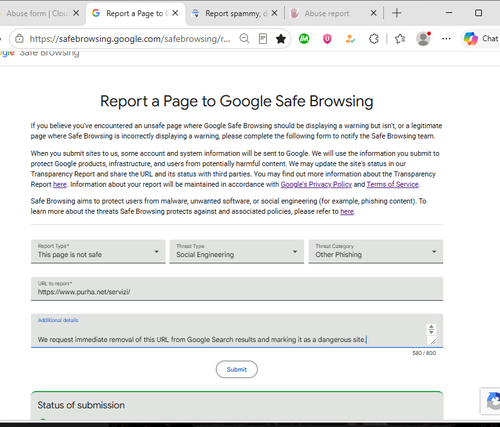Open Settings and more menu
500x427 pixels.
(446, 39)
